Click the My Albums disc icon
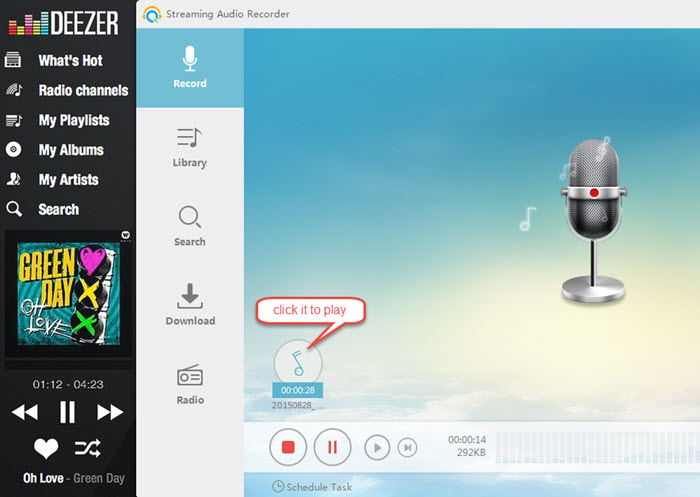 click(x=13, y=149)
